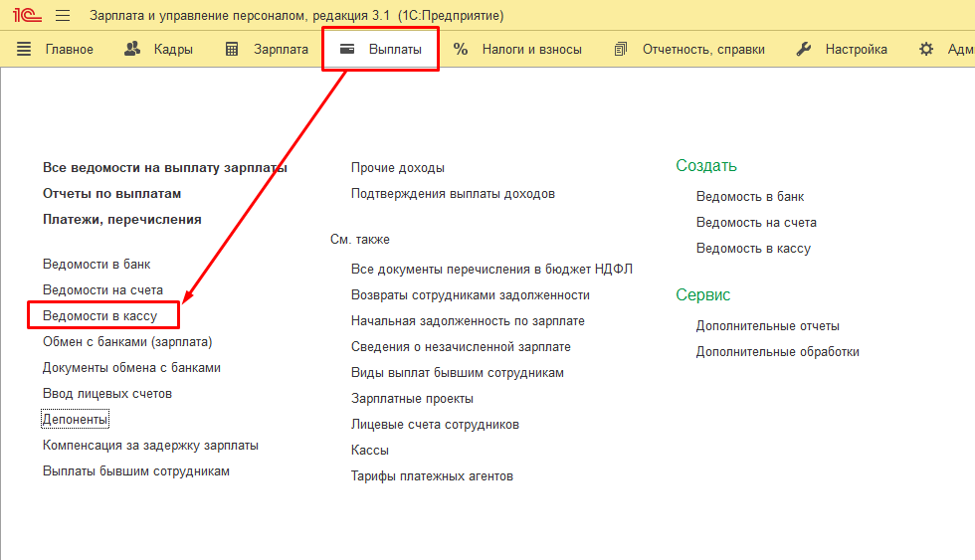The image size is (975, 560).
Task: Open Ведомости в кассу link
Action: (x=99, y=316)
